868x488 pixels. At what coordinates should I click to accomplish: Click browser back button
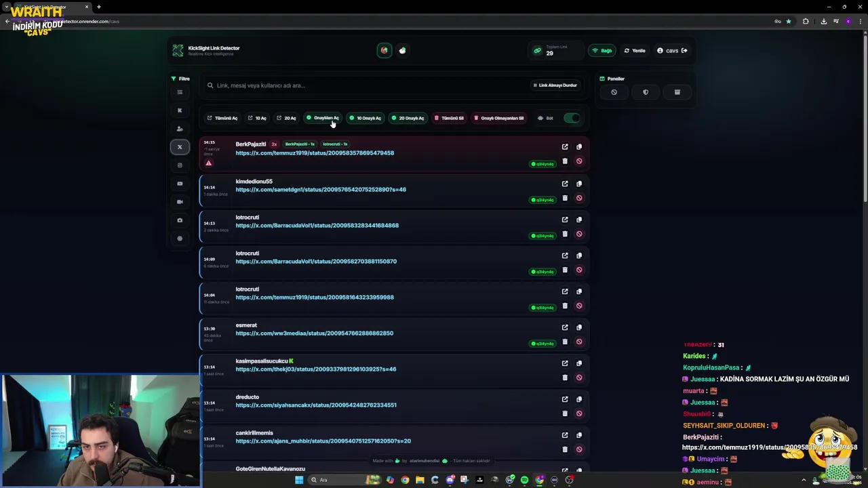tap(7, 21)
